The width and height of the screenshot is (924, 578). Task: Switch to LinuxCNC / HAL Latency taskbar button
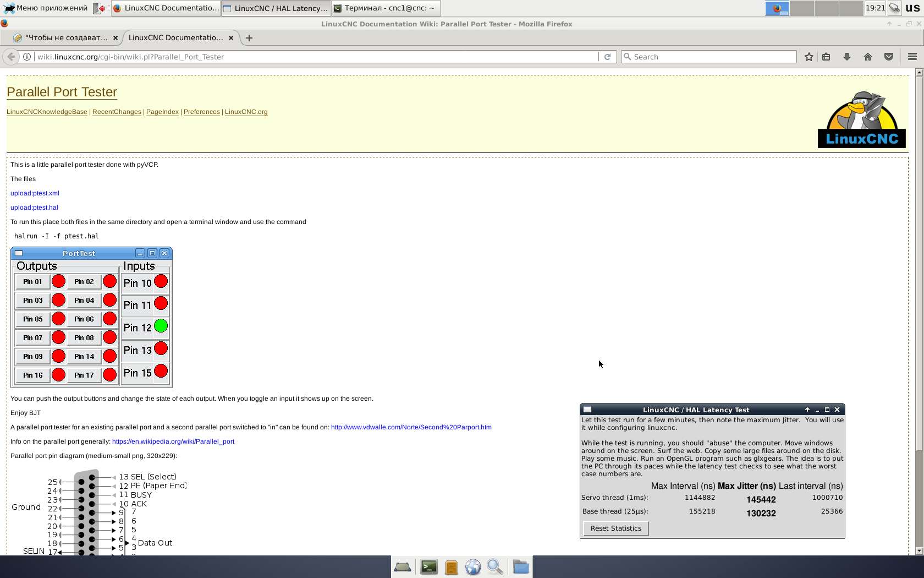click(x=276, y=8)
